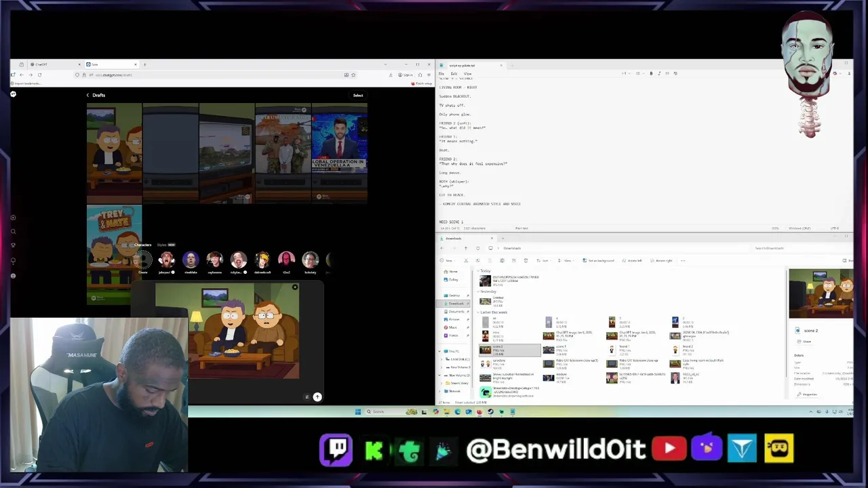Expand Local Disk (C:) tree node
Image resolution: width=868 pixels, height=488 pixels.
[441, 359]
